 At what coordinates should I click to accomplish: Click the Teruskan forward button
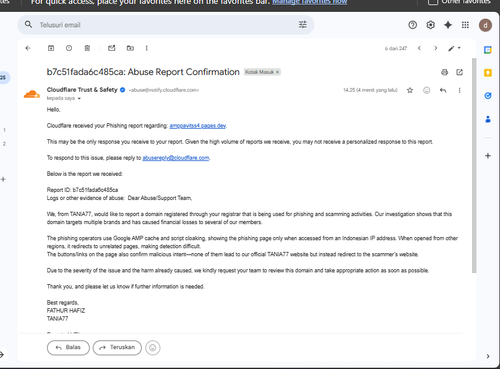117,348
